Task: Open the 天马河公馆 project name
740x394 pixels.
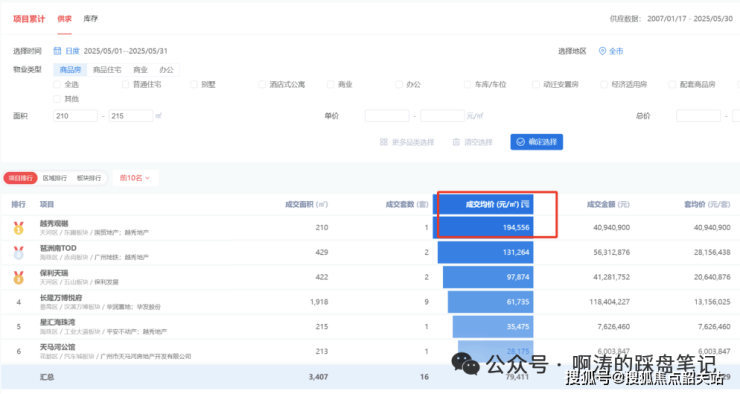Action: [57, 347]
